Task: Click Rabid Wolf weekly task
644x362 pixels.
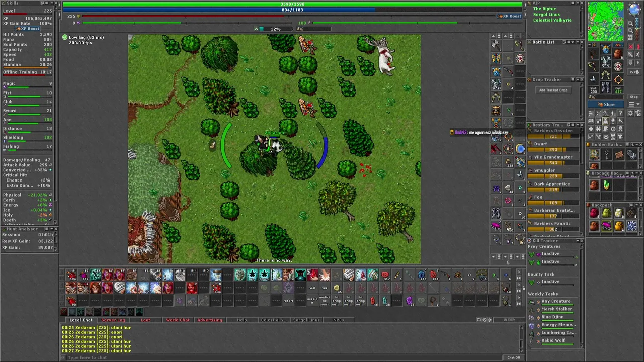Action: [x=552, y=341]
